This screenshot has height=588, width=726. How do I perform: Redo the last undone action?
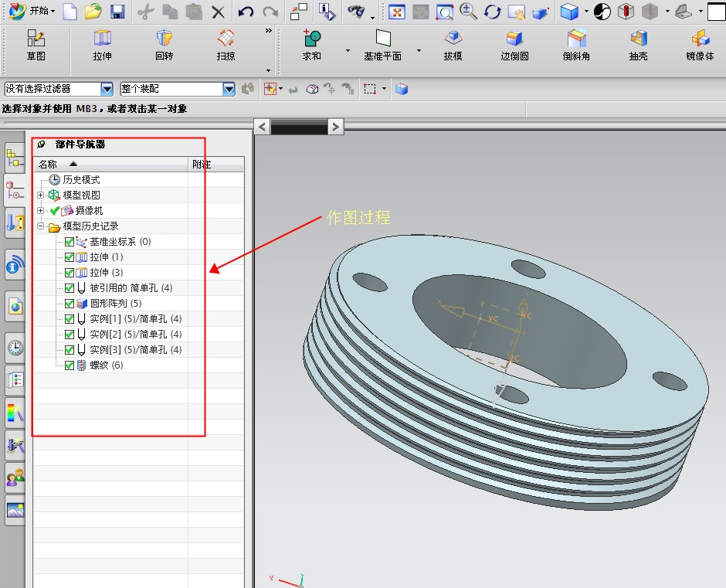(x=270, y=12)
